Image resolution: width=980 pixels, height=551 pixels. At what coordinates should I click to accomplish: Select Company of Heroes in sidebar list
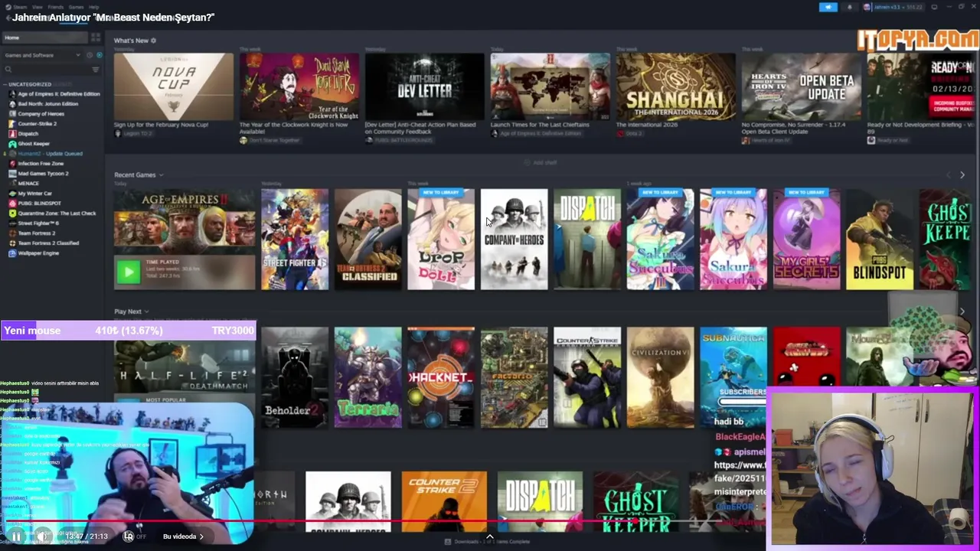coord(36,114)
